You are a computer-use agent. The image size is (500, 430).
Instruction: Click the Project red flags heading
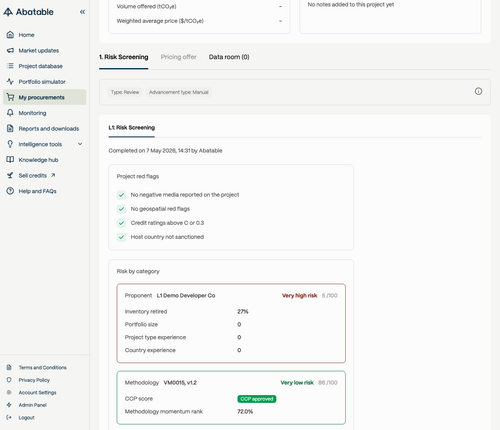pyautogui.click(x=138, y=176)
